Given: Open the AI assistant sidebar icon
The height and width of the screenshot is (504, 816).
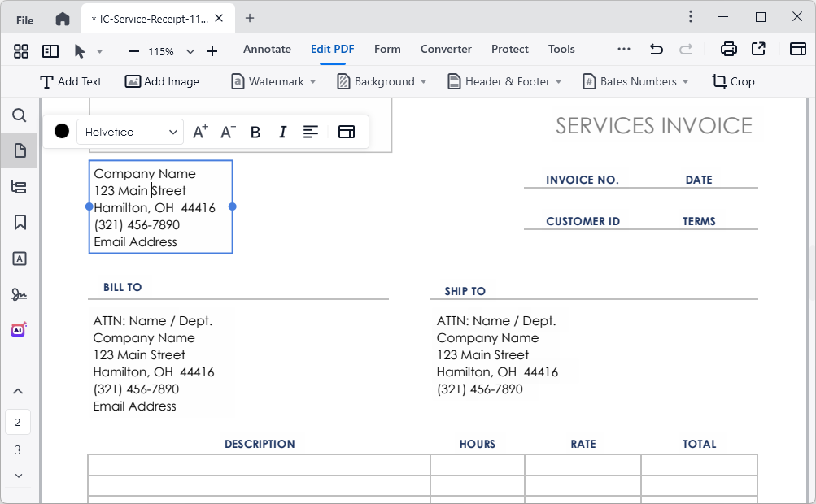Looking at the screenshot, I should pyautogui.click(x=19, y=329).
